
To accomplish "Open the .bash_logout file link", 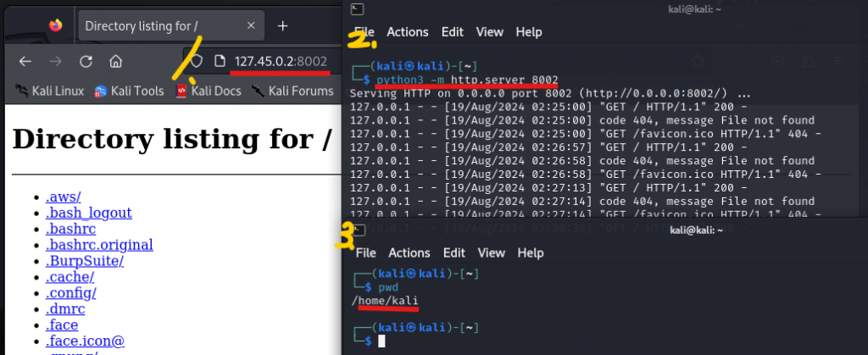I will click(x=88, y=213).
